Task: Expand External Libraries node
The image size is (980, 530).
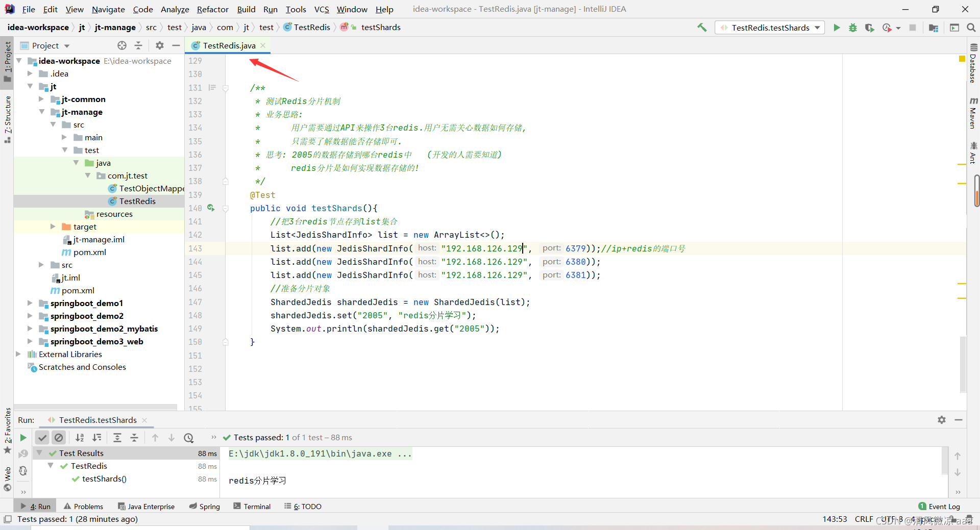Action: click(x=19, y=354)
